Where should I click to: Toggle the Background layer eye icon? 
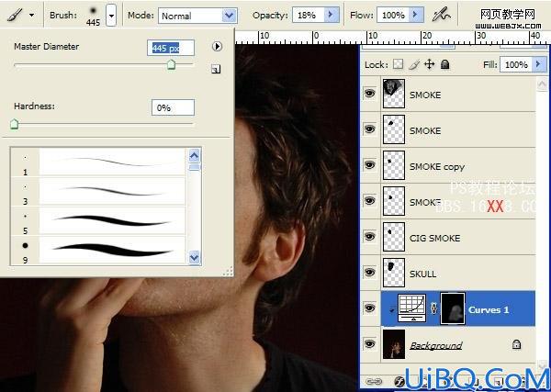(x=369, y=344)
